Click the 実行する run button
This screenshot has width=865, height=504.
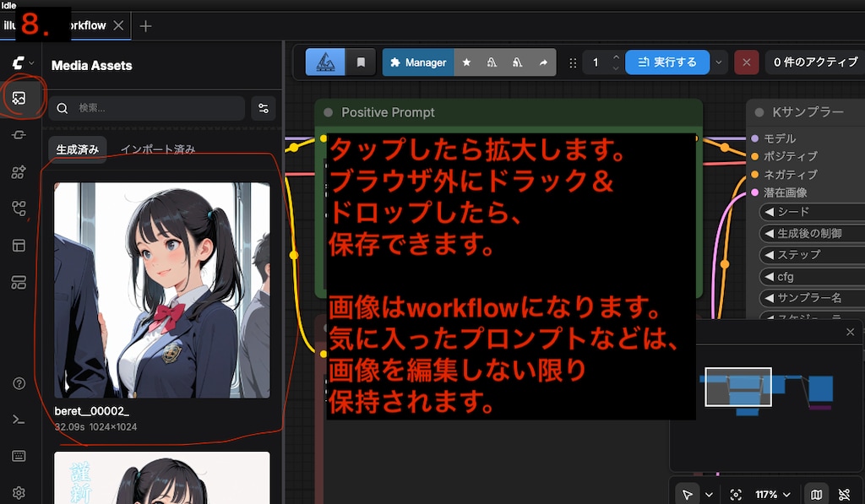(667, 62)
